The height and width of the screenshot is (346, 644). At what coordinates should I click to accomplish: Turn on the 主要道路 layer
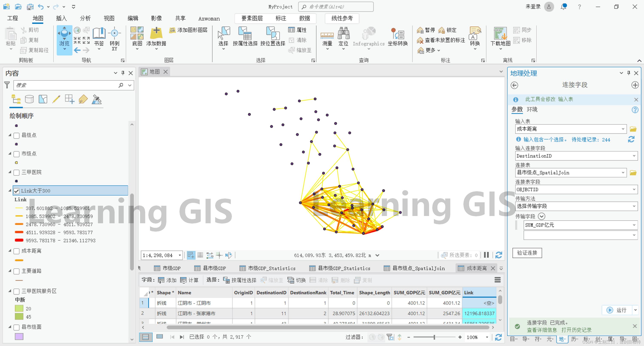click(17, 271)
